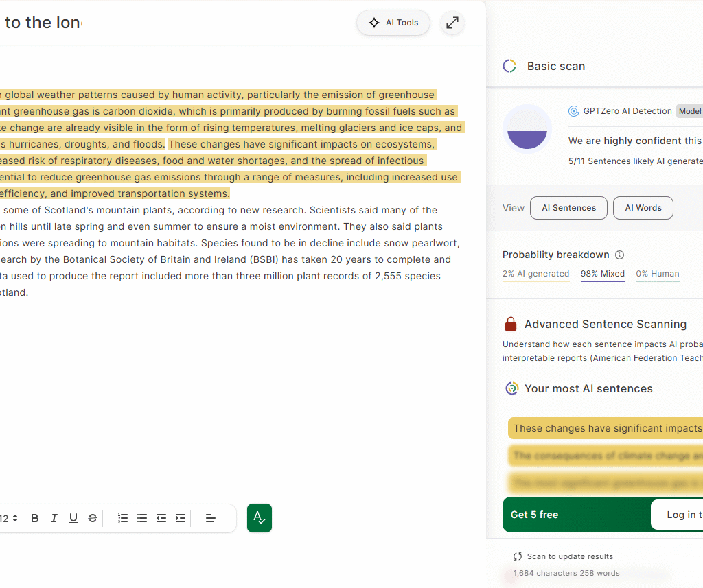Click the green spell check button
The width and height of the screenshot is (703, 588).
260,518
